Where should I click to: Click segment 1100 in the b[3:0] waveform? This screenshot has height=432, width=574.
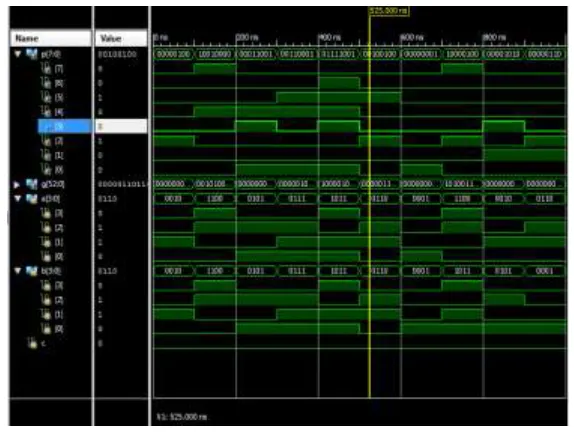[215, 271]
